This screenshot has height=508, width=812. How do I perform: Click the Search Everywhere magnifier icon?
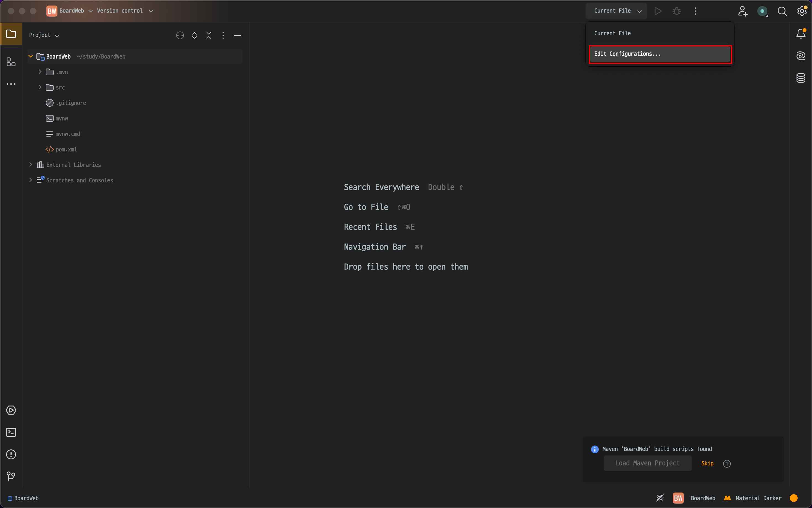pyautogui.click(x=782, y=11)
